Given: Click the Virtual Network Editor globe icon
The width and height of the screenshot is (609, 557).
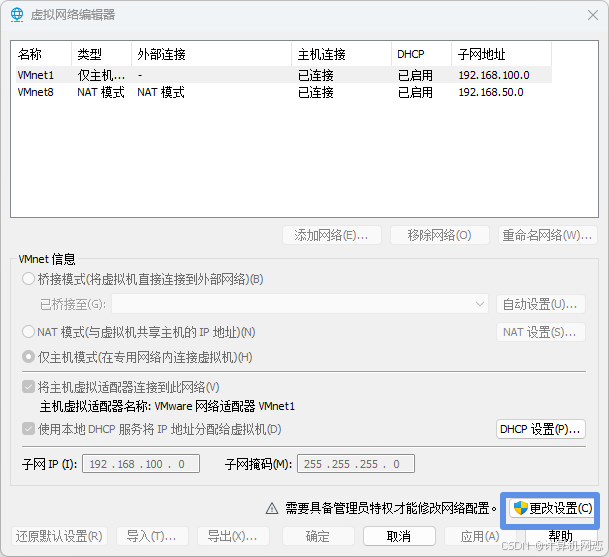Looking at the screenshot, I should pyautogui.click(x=17, y=15).
